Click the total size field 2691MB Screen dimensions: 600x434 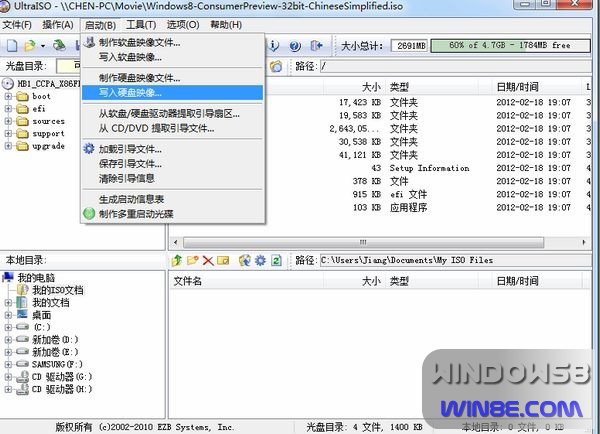pyautogui.click(x=410, y=46)
